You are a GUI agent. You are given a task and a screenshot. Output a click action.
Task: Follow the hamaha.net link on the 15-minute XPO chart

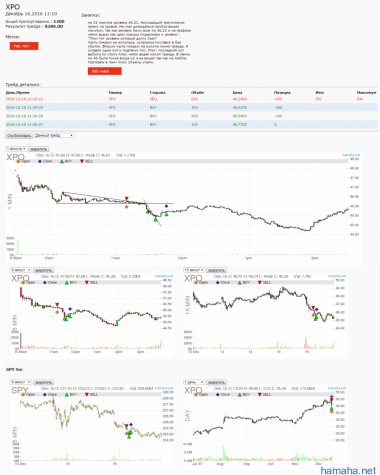pos(337,276)
